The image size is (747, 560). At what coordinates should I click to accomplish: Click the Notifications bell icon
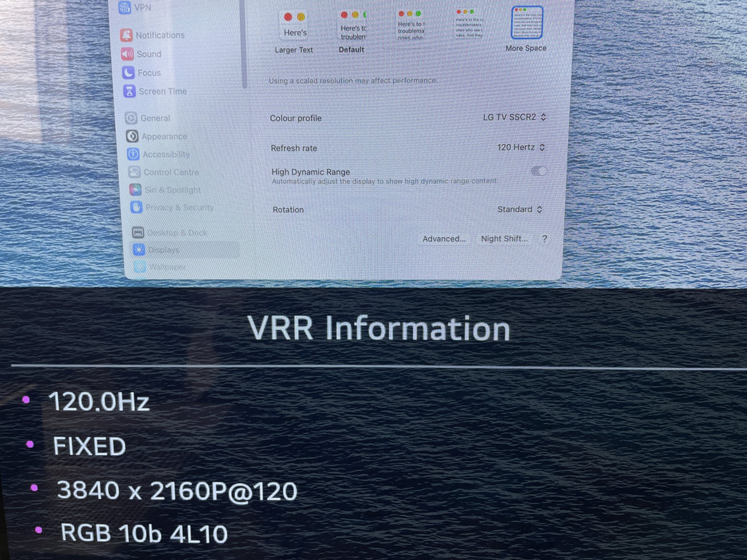[x=126, y=35]
